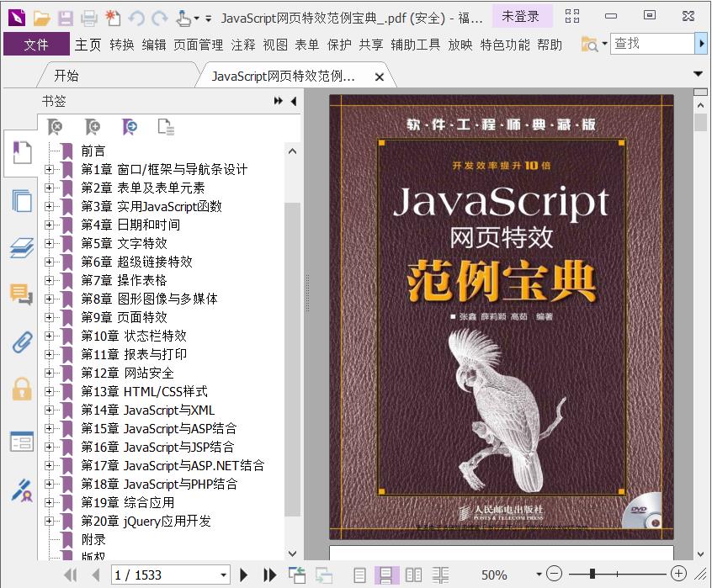Viewport: 712px width, 588px height.
Task: Open the Layers panel icon
Action: click(x=22, y=247)
